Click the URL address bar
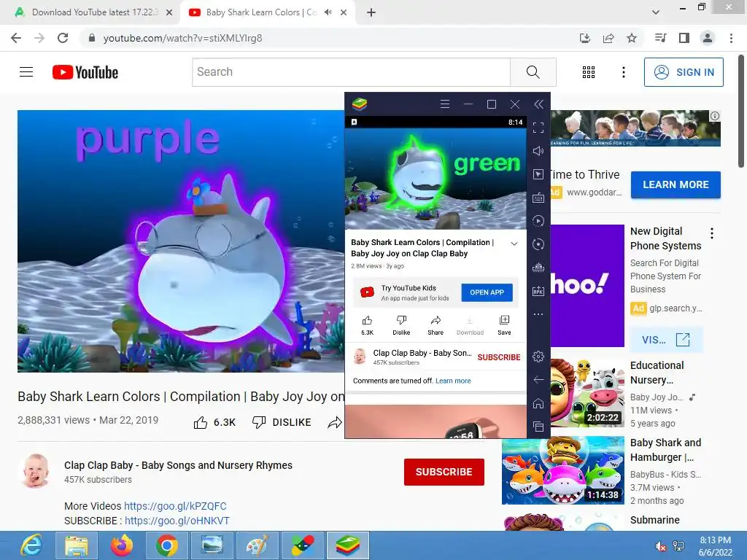The height and width of the screenshot is (560, 747). click(329, 38)
